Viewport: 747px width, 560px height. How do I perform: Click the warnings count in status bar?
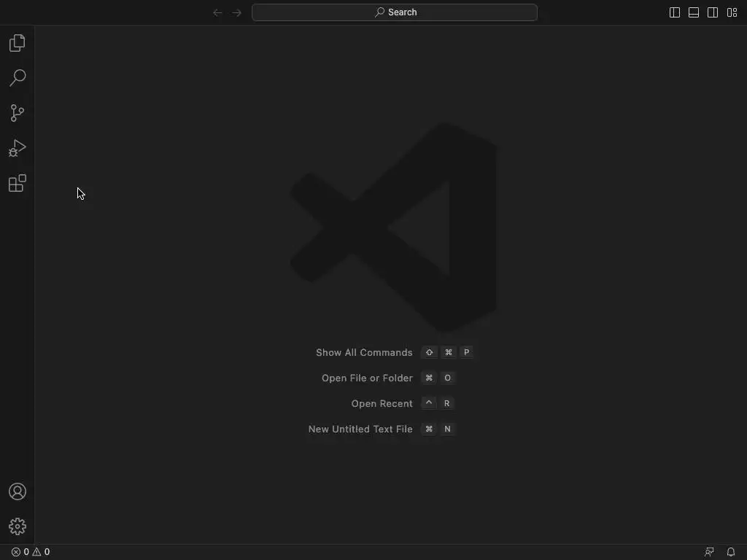[41, 552]
